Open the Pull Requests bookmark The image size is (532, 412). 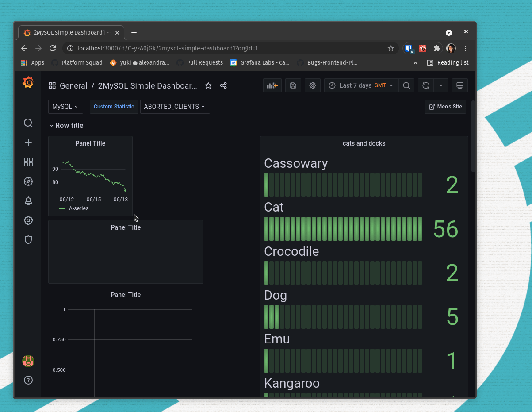click(199, 63)
